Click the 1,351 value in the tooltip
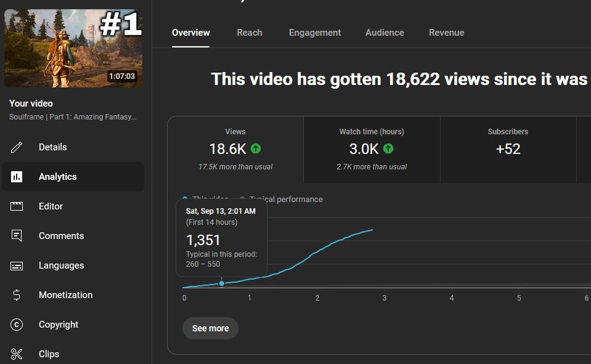 click(x=203, y=240)
